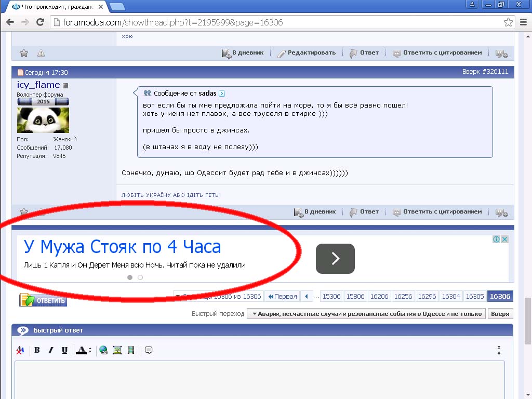The height and width of the screenshot is (399, 532).
Task: Jump to page 15806
Action: click(355, 296)
